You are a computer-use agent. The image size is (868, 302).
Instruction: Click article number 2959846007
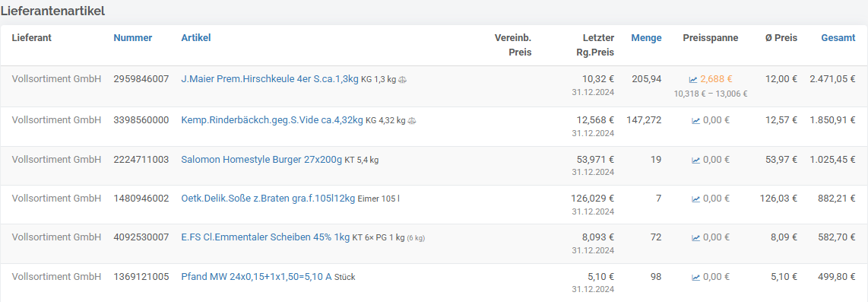141,79
